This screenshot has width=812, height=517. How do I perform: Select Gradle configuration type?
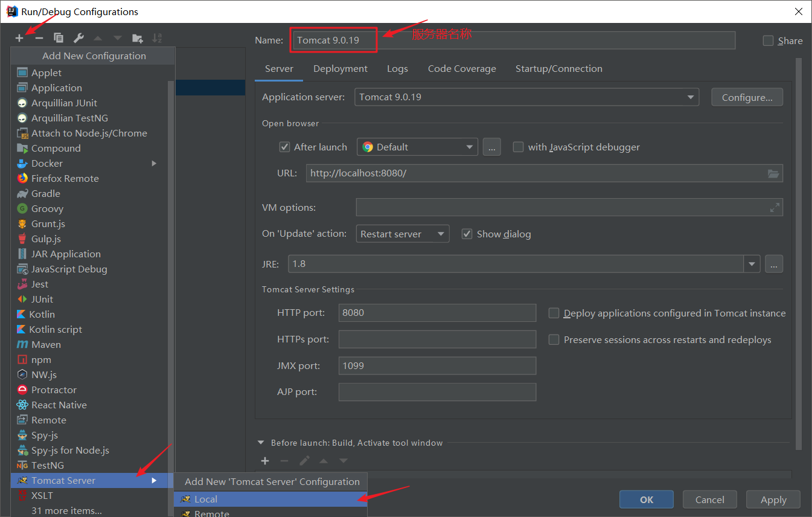[89, 193]
